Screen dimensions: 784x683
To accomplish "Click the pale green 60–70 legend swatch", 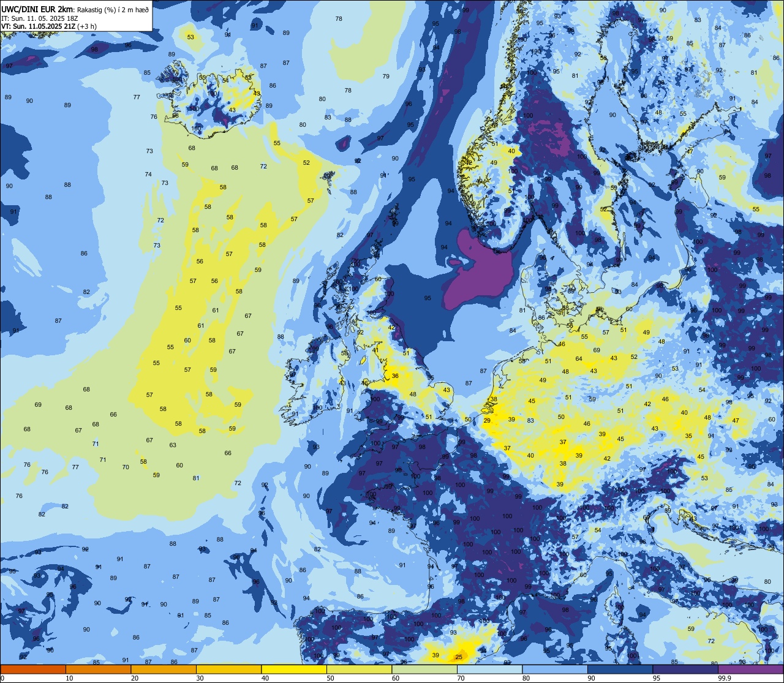I will click(424, 669).
